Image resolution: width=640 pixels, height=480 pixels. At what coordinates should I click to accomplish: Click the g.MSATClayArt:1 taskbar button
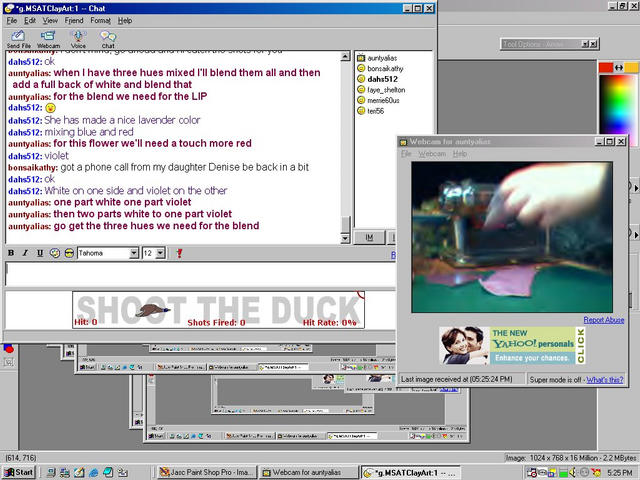pos(411,473)
